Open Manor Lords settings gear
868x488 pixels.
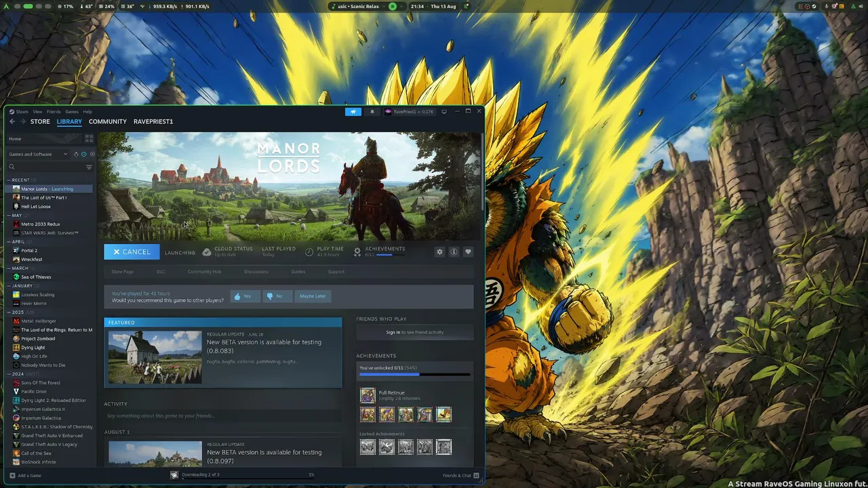(439, 251)
